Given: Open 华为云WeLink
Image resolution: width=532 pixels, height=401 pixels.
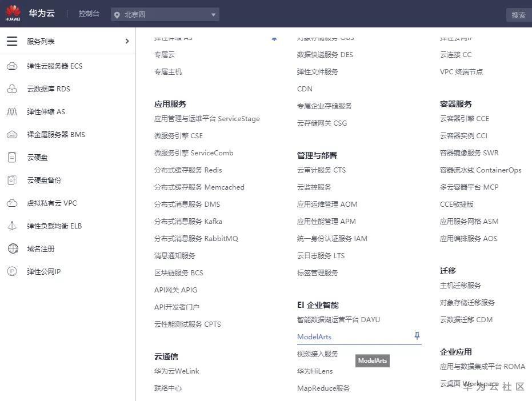Looking at the screenshot, I should 177,371.
